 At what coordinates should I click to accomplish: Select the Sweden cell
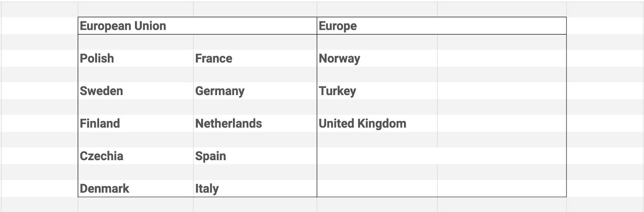(x=136, y=91)
